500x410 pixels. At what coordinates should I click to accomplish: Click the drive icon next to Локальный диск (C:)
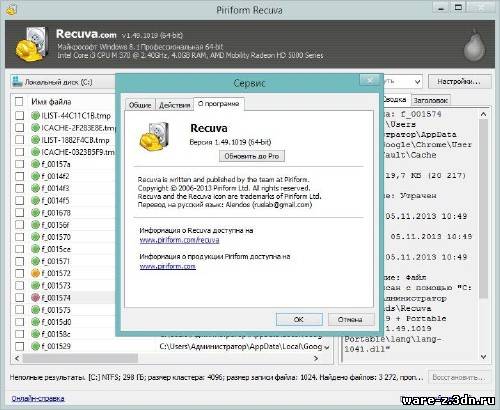[17, 82]
